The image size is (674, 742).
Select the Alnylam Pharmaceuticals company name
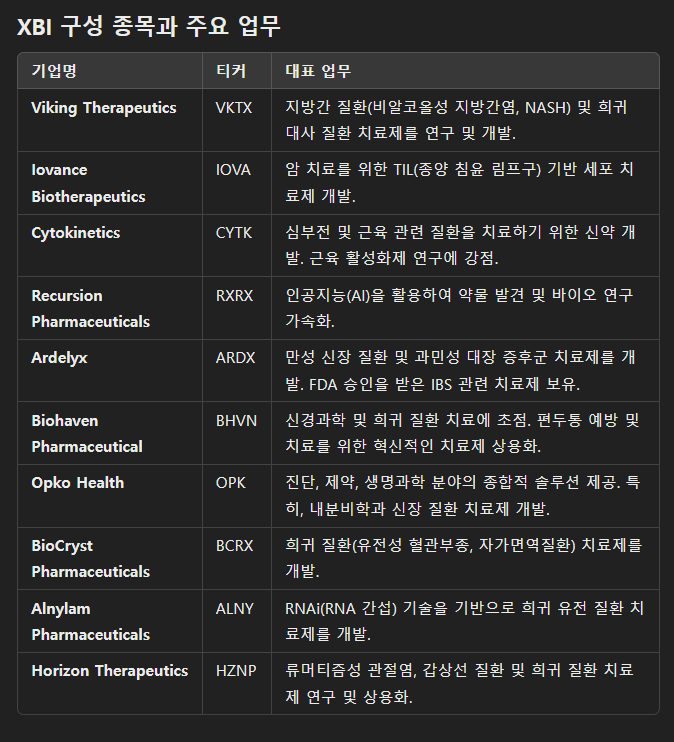(x=91, y=621)
